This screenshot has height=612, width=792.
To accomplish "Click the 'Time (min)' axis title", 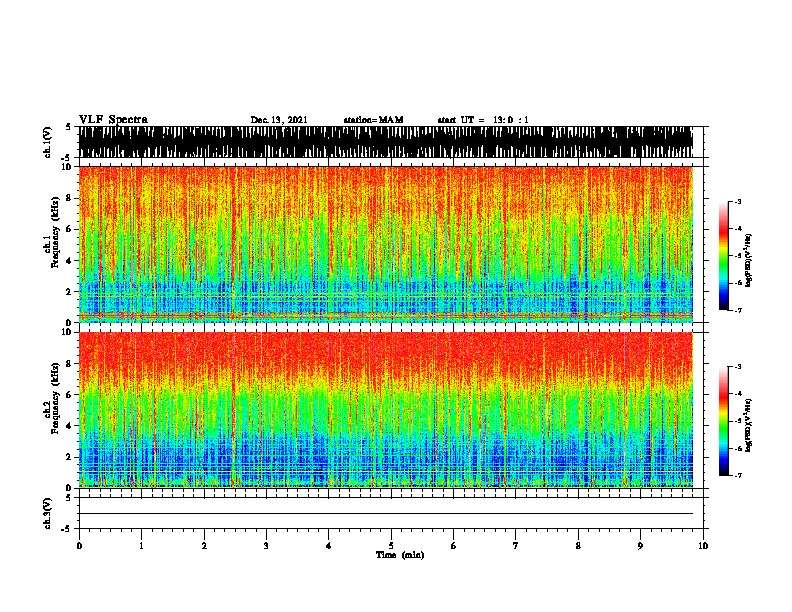I will click(400, 555).
